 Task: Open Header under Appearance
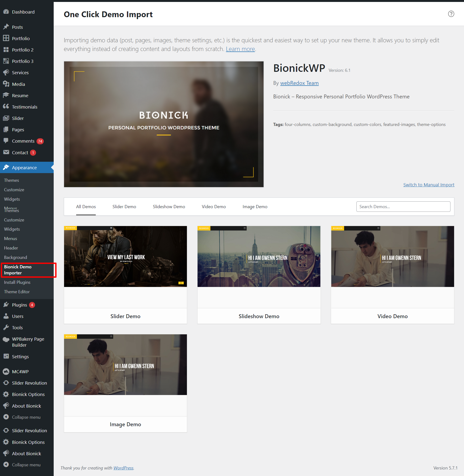click(11, 248)
